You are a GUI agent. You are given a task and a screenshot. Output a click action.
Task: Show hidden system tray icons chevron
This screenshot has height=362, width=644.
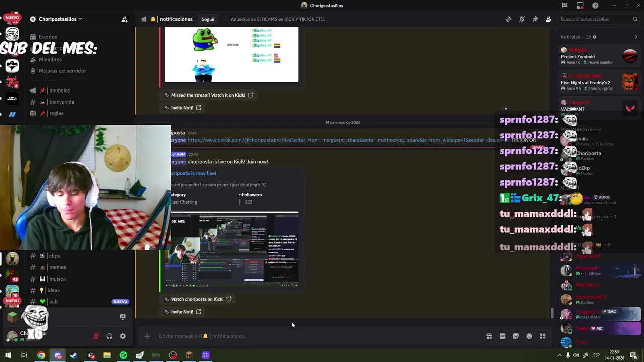click(559, 355)
